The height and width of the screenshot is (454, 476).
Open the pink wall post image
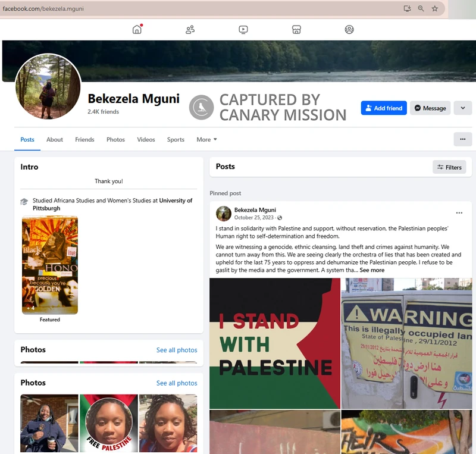275,432
